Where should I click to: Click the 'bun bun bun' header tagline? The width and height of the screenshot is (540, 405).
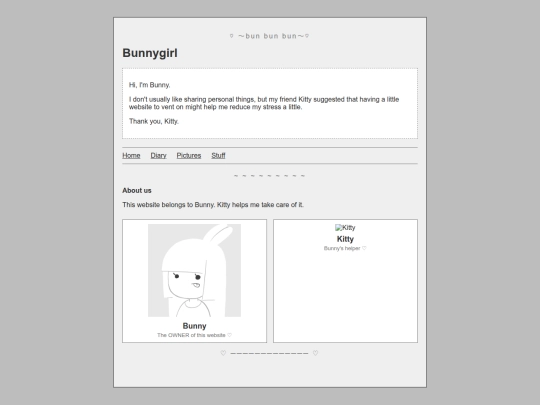[x=269, y=36]
